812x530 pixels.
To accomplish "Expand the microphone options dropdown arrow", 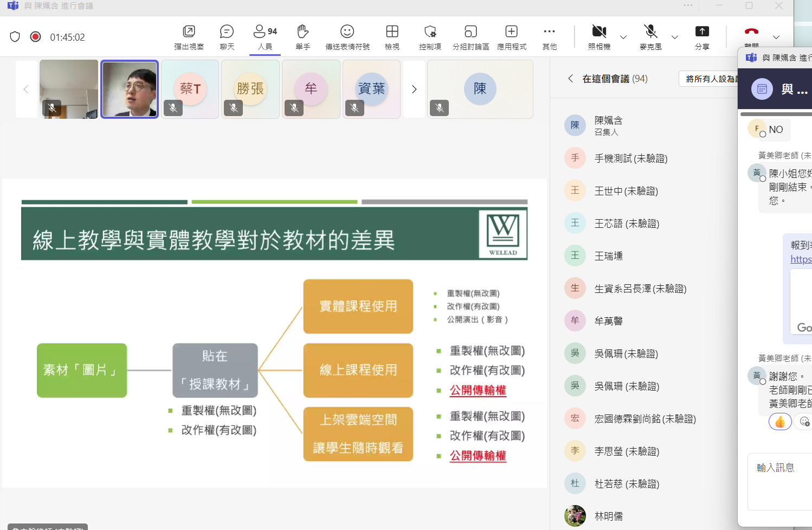I will [675, 37].
